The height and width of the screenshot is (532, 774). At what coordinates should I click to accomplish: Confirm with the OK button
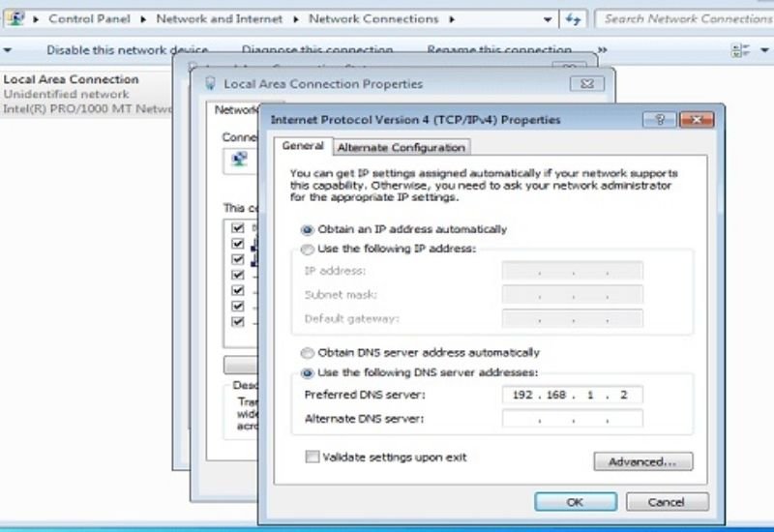(x=576, y=502)
